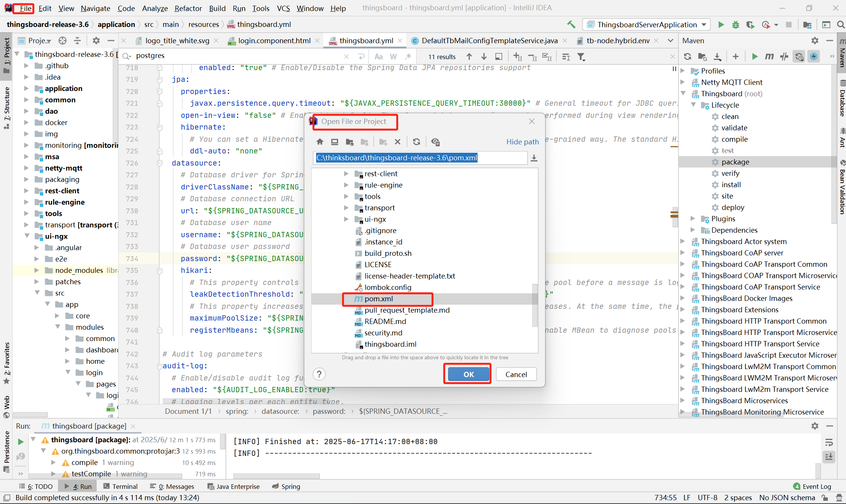Click the show hidden files icon in the dialog
This screenshot has height=504, width=846.
436,142
